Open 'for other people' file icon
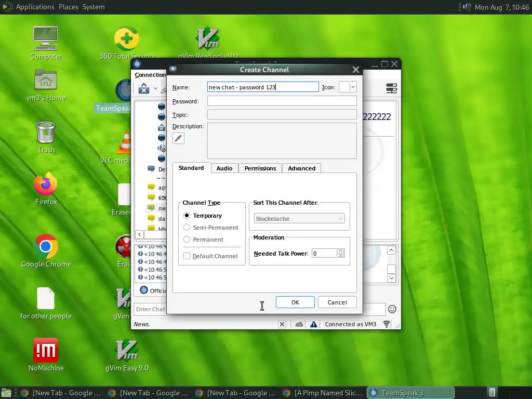The image size is (532, 399). 46,303
